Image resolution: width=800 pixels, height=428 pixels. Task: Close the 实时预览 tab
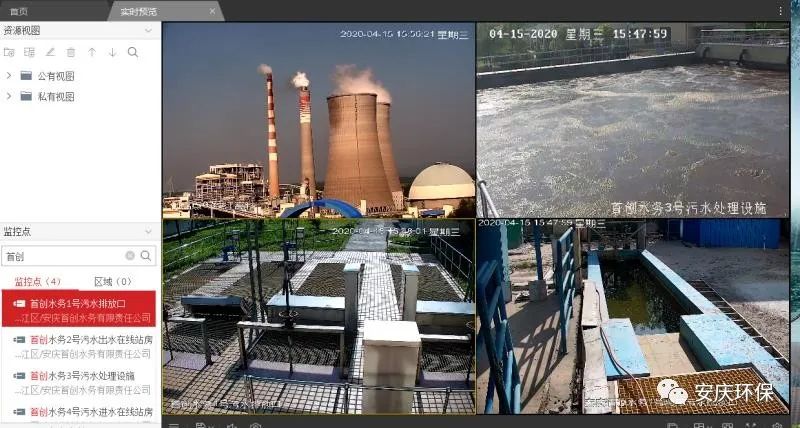[x=212, y=11]
